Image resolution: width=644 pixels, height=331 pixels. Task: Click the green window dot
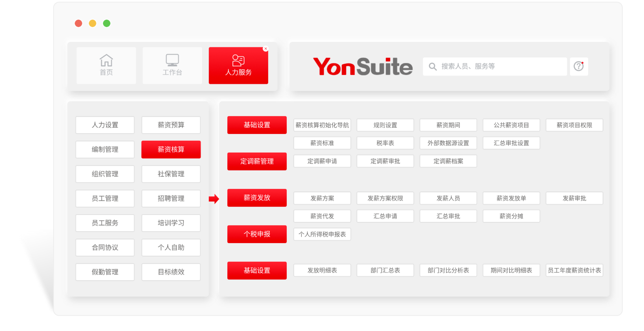point(107,23)
